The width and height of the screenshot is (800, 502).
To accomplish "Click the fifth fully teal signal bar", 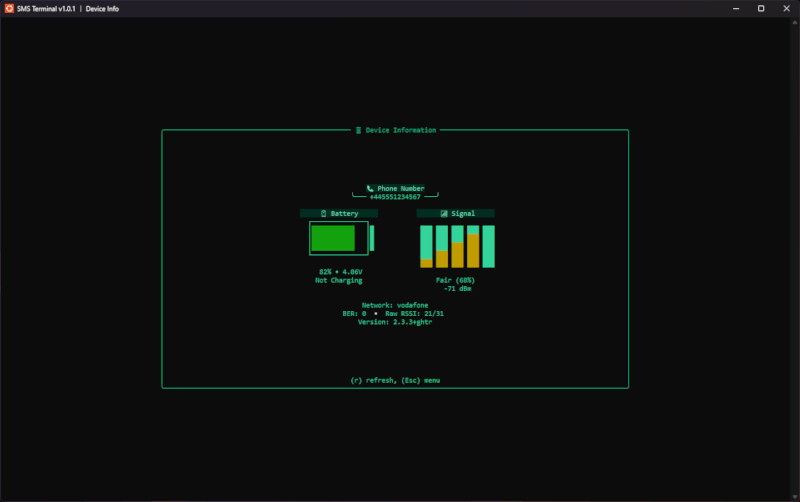I will pos(489,246).
